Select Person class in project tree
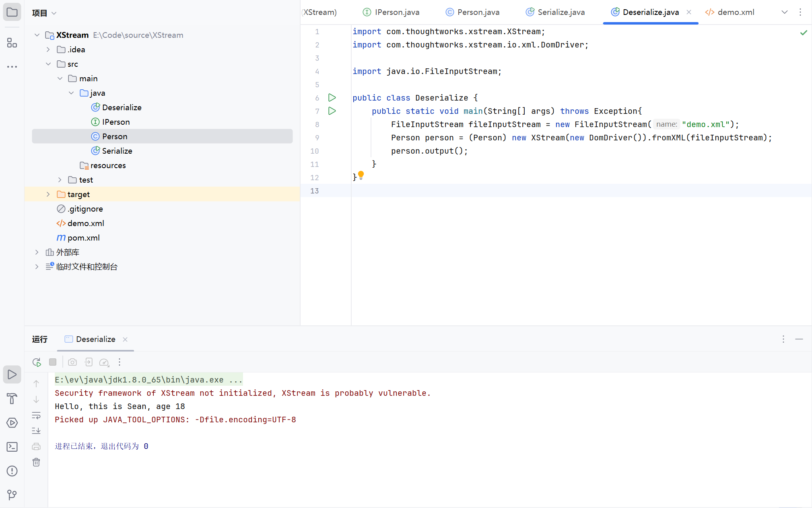This screenshot has height=508, width=812. 162,136
